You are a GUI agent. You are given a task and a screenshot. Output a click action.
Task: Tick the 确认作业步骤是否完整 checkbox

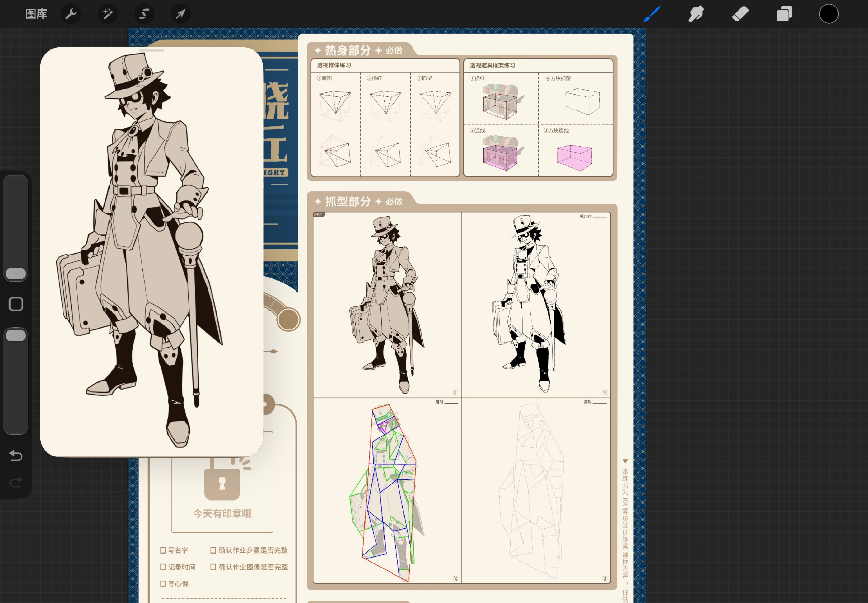[x=213, y=550]
